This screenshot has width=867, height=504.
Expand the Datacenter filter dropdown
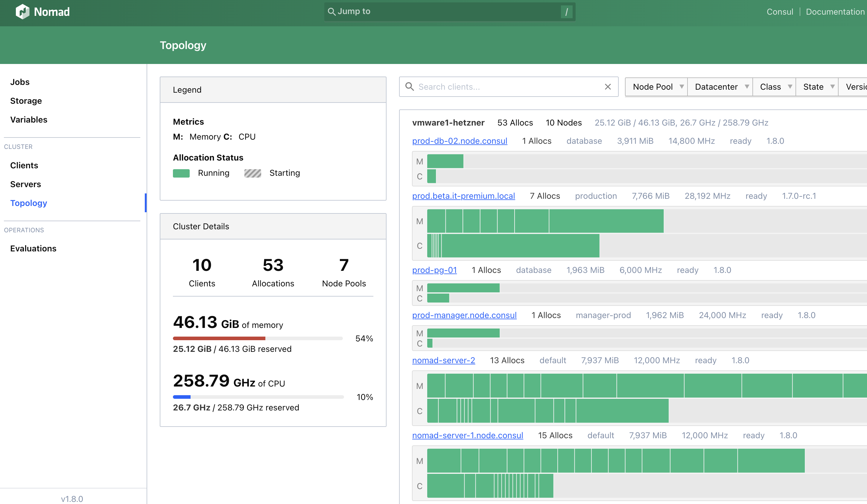point(720,87)
